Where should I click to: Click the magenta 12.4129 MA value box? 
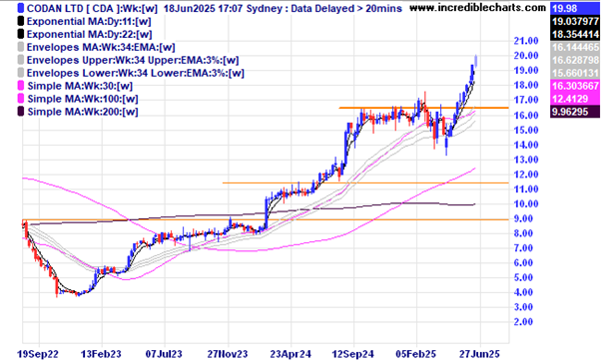point(575,99)
